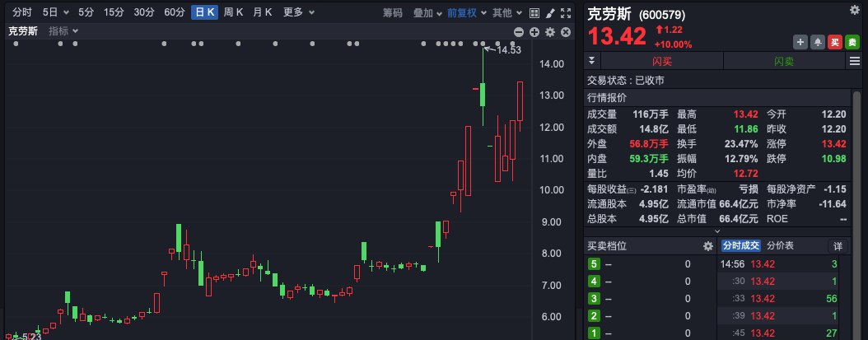
Task: Switch to the 周K weekly chart
Action: (x=233, y=12)
